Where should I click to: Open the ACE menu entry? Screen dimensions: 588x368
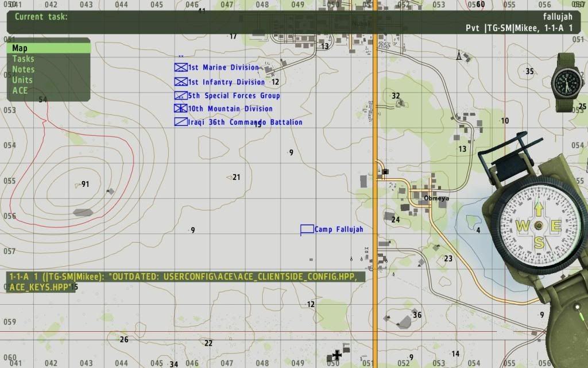click(x=20, y=90)
